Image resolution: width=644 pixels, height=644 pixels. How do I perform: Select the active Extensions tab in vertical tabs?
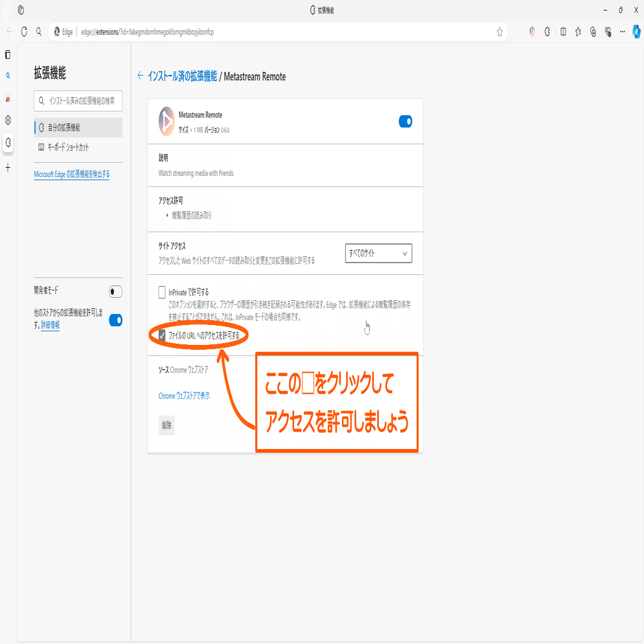coord(8,142)
